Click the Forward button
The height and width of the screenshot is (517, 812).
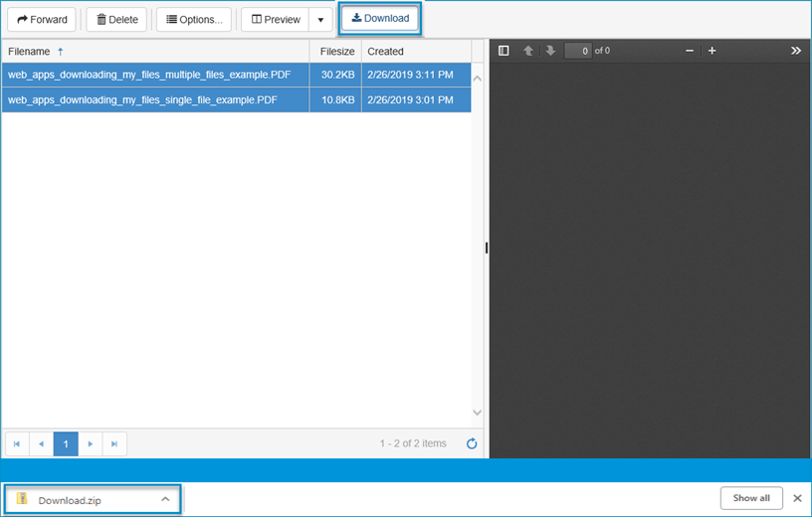pyautogui.click(x=43, y=19)
